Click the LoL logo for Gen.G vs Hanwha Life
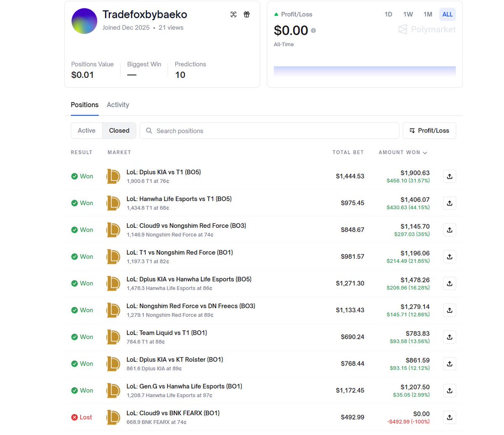This screenshot has width=504, height=435. [113, 390]
